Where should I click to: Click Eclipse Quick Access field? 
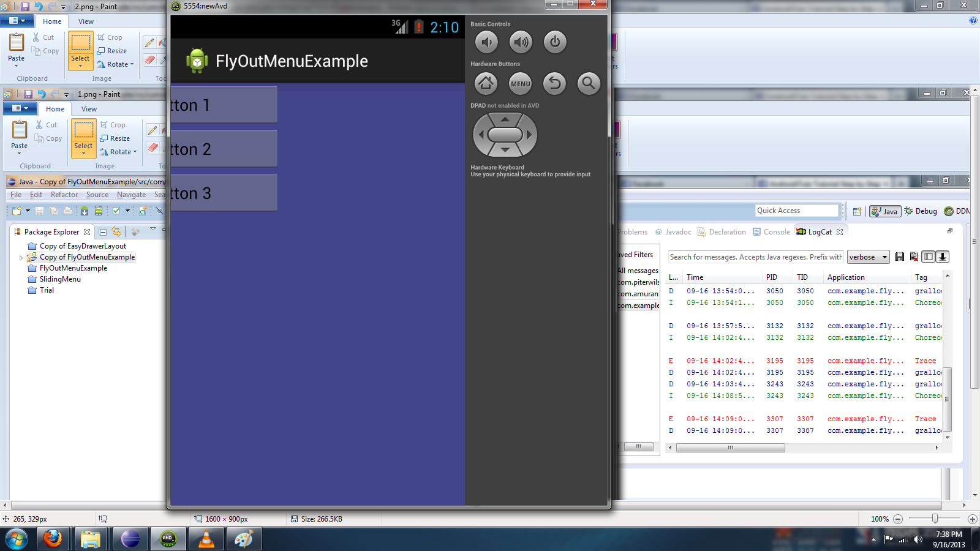(x=796, y=211)
